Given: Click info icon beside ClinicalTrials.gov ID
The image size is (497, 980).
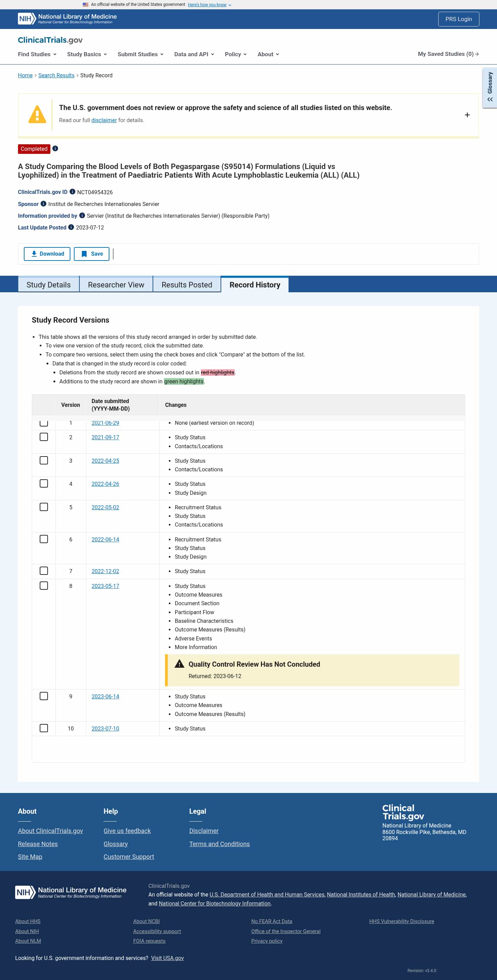Looking at the screenshot, I should (72, 192).
